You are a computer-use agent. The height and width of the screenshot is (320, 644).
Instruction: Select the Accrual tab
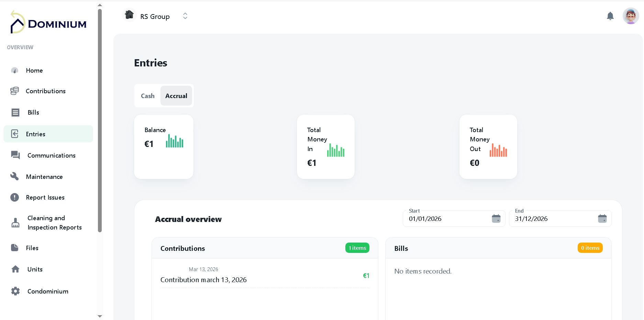click(x=176, y=96)
